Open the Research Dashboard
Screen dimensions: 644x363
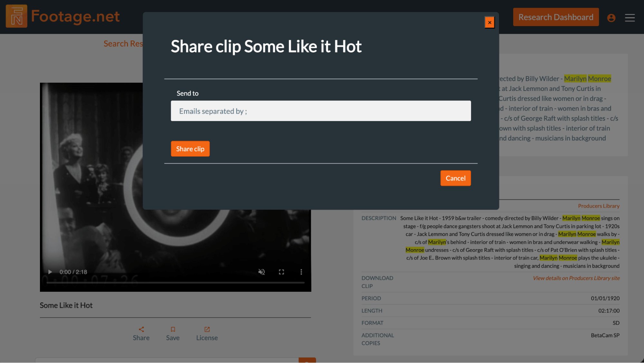click(x=556, y=17)
